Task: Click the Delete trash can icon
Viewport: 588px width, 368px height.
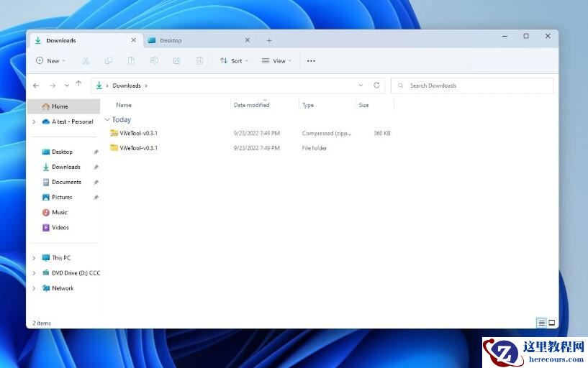Action: [199, 60]
